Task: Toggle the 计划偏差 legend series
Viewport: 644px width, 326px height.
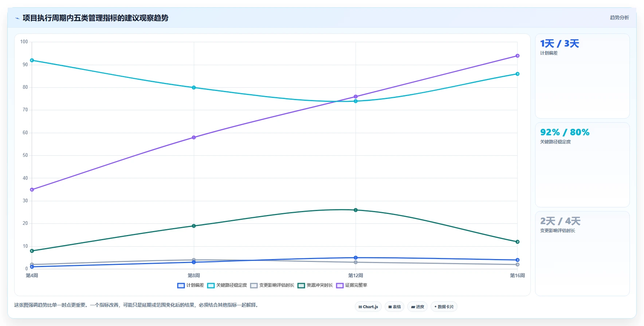Action: tap(191, 285)
